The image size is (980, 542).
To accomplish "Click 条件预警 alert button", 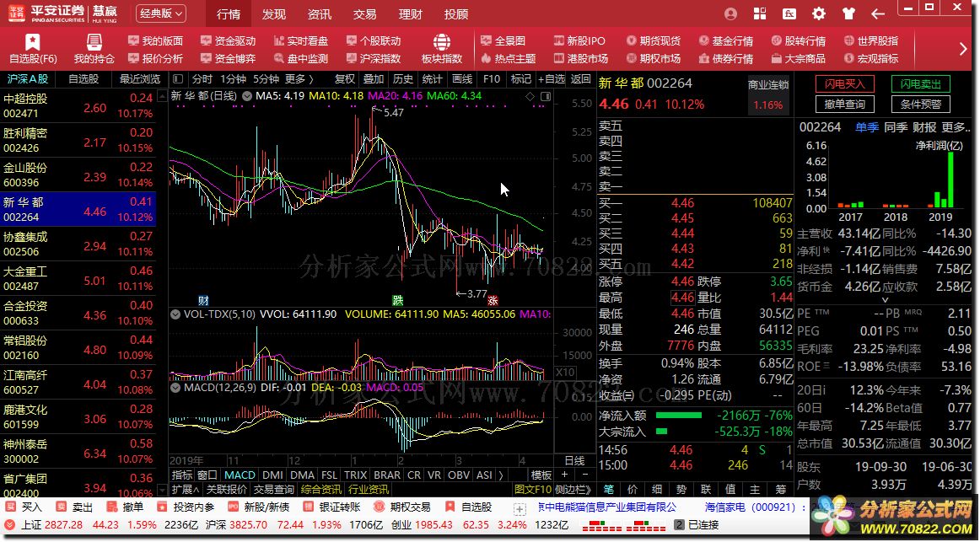I will point(921,105).
